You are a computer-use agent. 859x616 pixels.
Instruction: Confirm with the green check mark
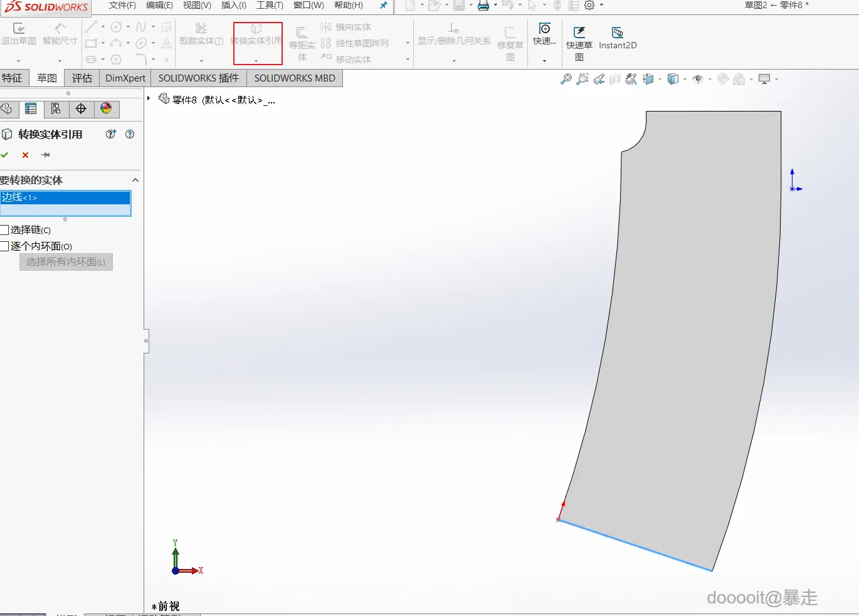click(5, 155)
